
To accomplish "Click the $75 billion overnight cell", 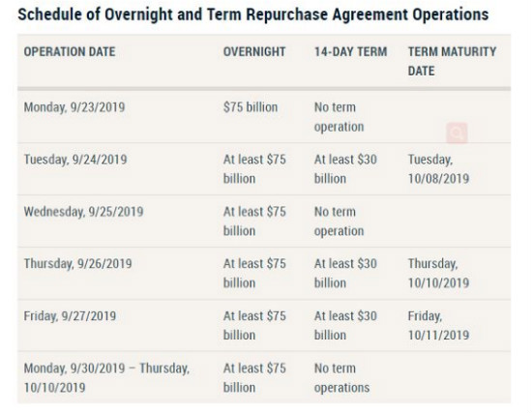I will 251,107.
